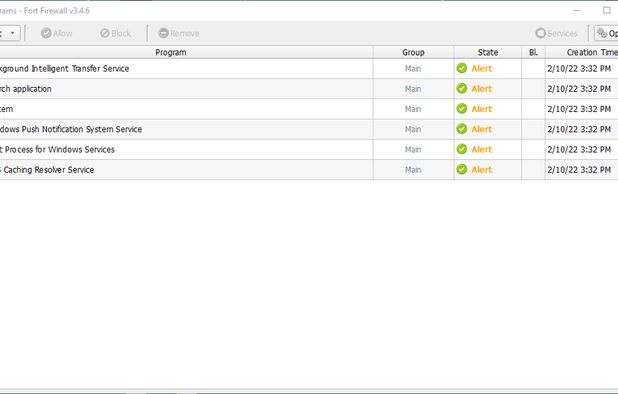Viewport: 618px width, 394px height.
Task: Click green check icon for DNS Caching Resolver
Action: pyautogui.click(x=462, y=169)
